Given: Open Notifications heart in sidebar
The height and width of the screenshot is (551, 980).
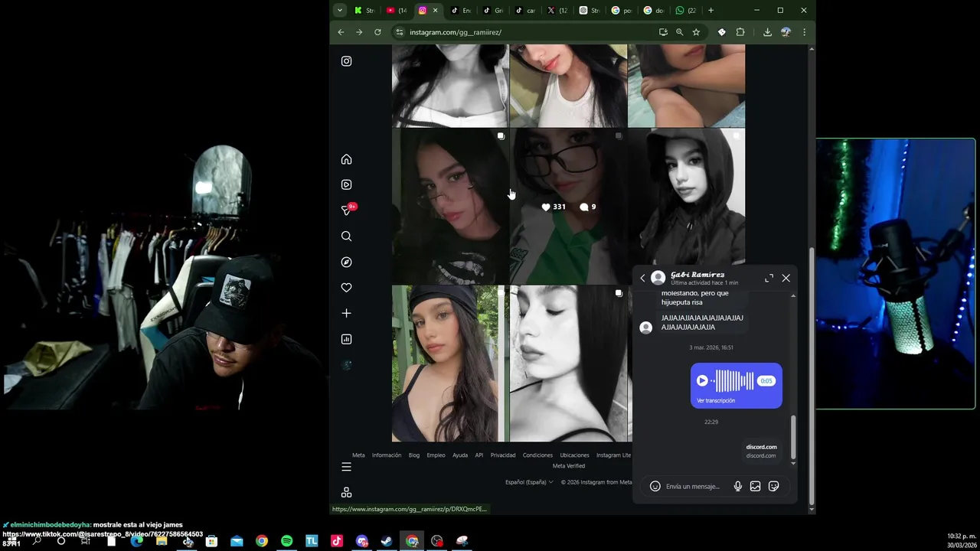Looking at the screenshot, I should click(346, 288).
